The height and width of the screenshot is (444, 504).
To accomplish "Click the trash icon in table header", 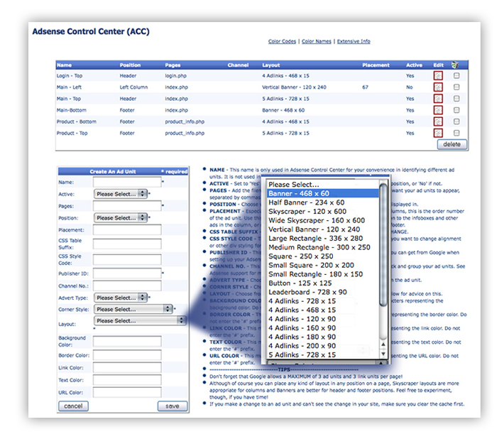I will pyautogui.click(x=455, y=65).
